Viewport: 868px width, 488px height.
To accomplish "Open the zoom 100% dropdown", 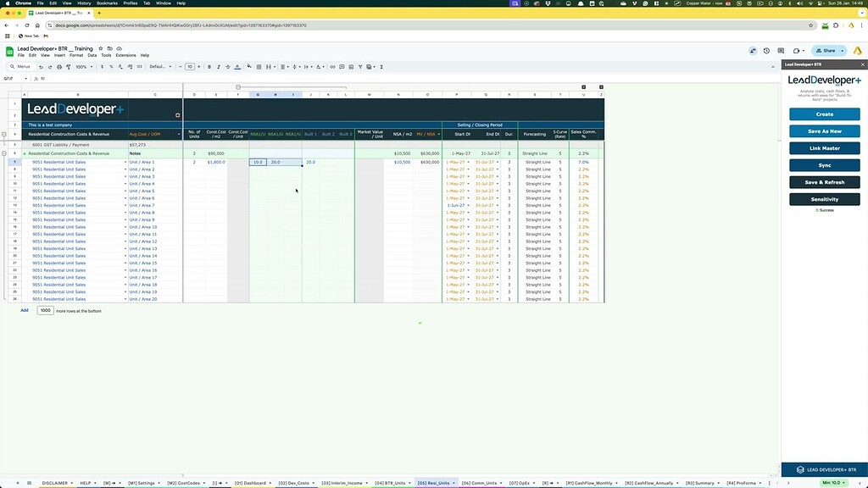I will pyautogui.click(x=85, y=66).
